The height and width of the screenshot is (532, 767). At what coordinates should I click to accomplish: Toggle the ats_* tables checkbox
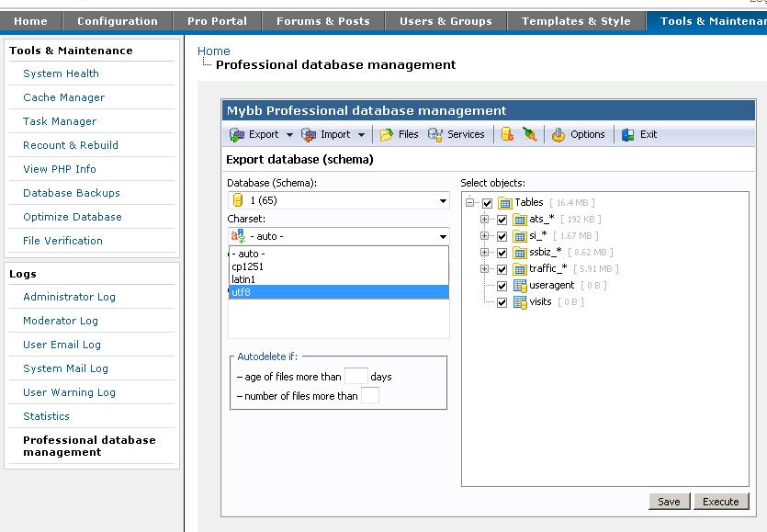click(502, 220)
